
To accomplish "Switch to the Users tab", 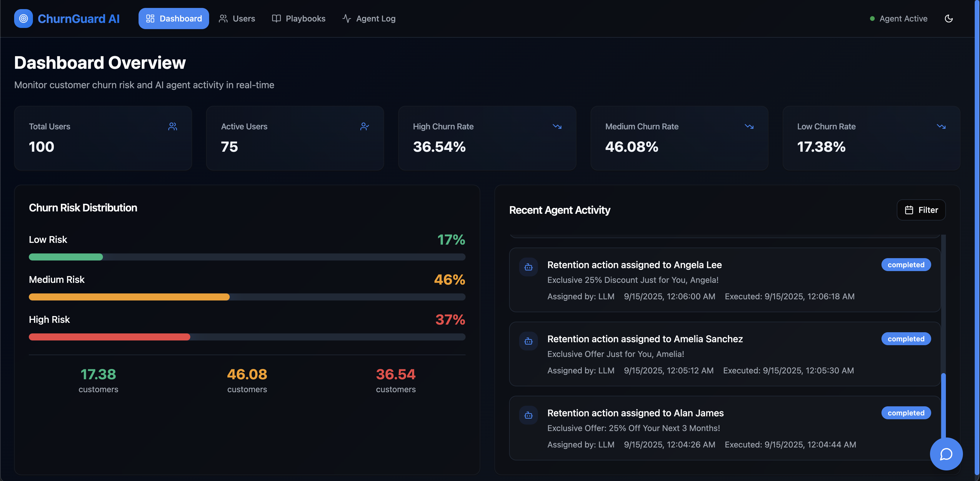I will pyautogui.click(x=237, y=18).
